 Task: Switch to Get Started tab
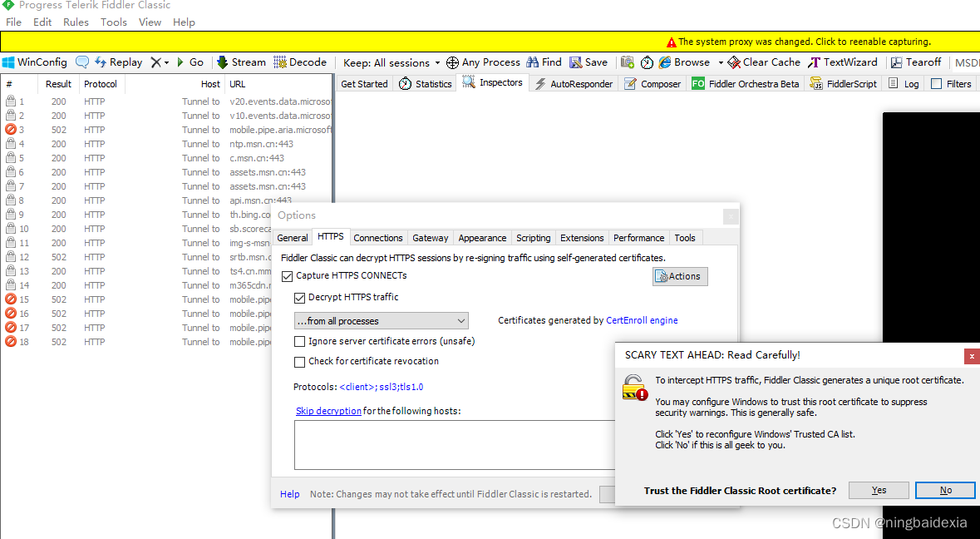click(364, 84)
